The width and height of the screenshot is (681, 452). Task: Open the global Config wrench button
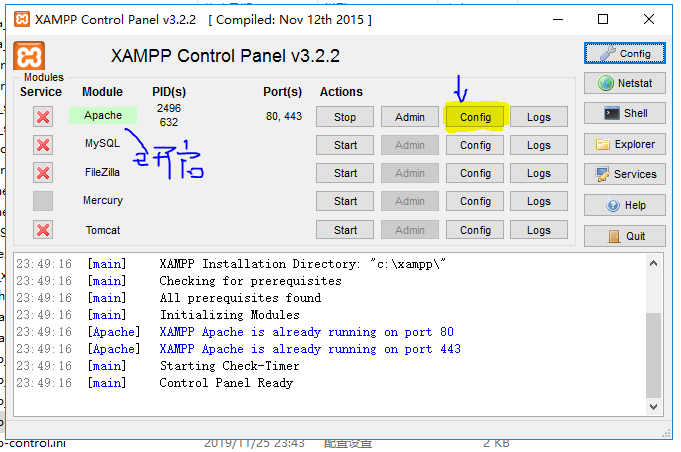(x=625, y=53)
